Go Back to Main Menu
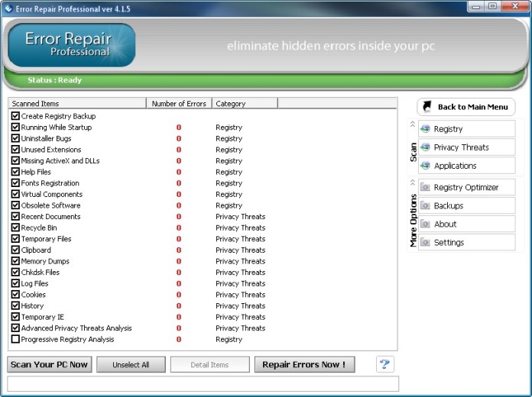Viewport: 532px width, 397px height. point(466,107)
